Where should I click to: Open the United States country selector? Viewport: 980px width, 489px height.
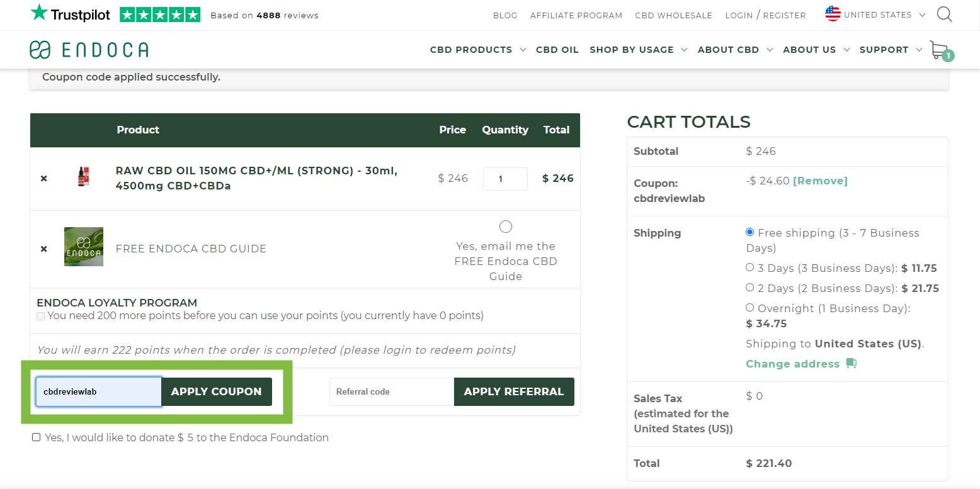875,14
